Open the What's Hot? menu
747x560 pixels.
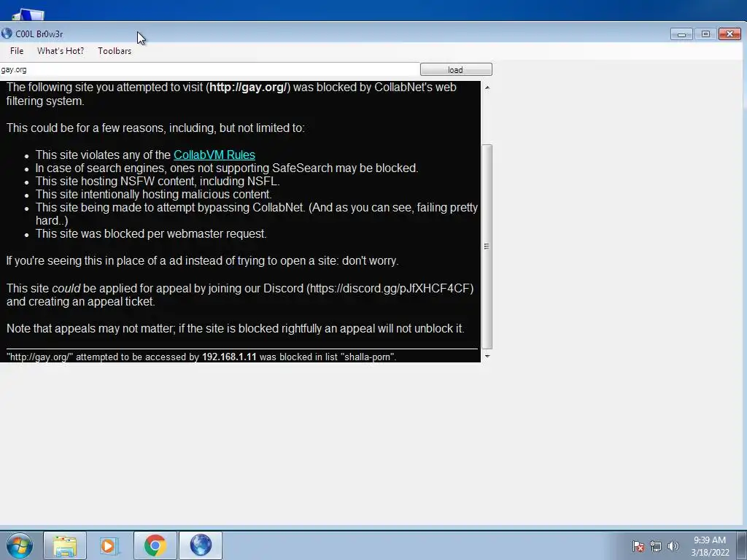tap(61, 51)
